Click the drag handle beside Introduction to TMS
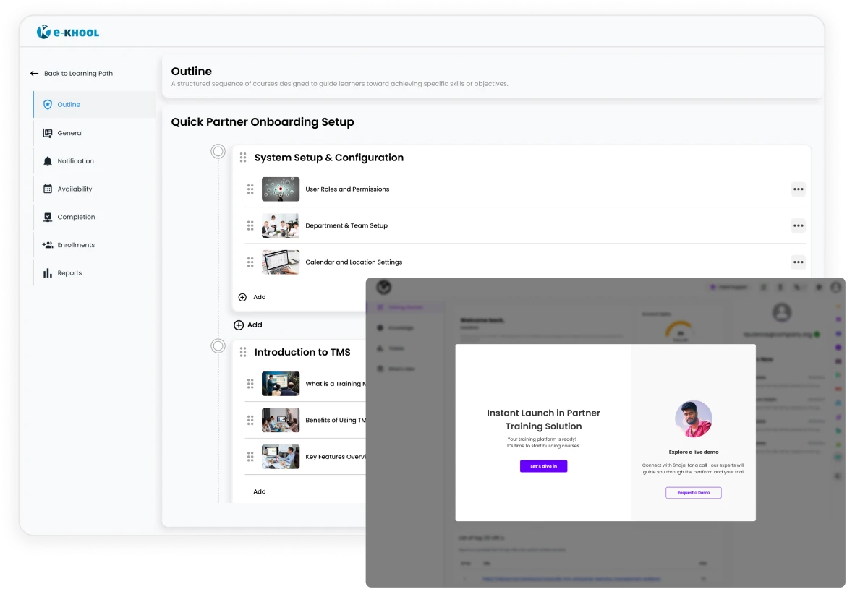Screen dimensions: 868x610 (x=243, y=352)
